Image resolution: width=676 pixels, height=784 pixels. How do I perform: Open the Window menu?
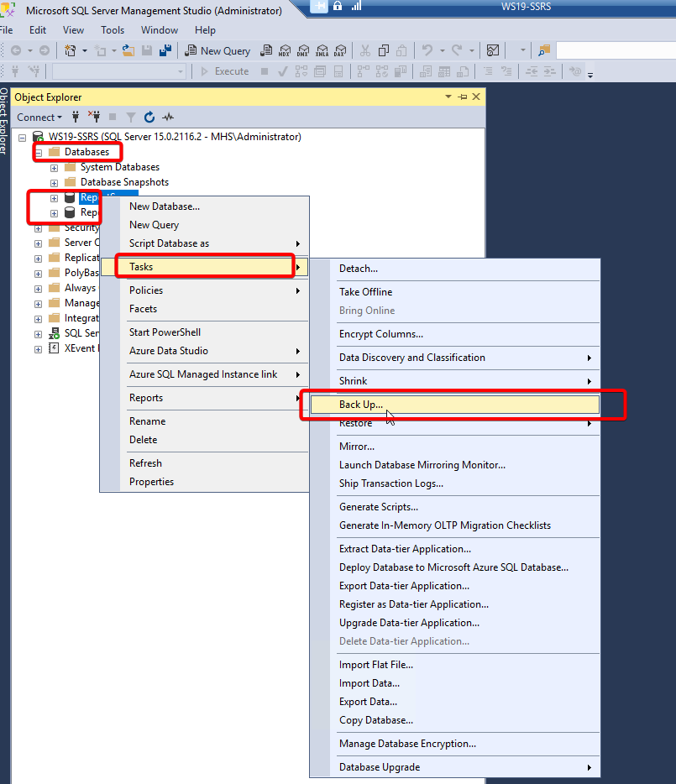[159, 30]
